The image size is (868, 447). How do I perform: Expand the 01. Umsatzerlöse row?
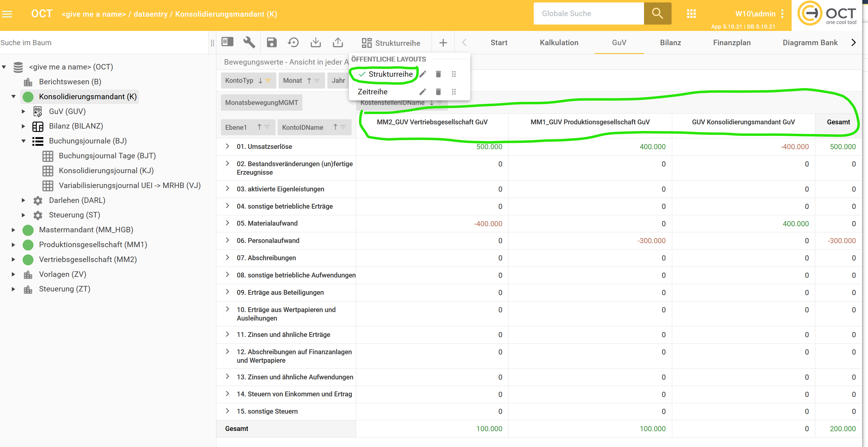pyautogui.click(x=227, y=146)
